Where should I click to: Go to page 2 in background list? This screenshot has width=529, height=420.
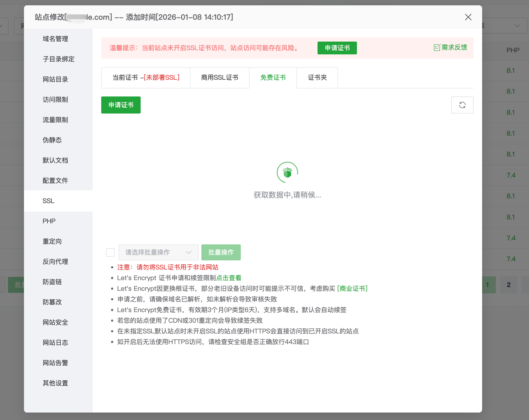[508, 285]
